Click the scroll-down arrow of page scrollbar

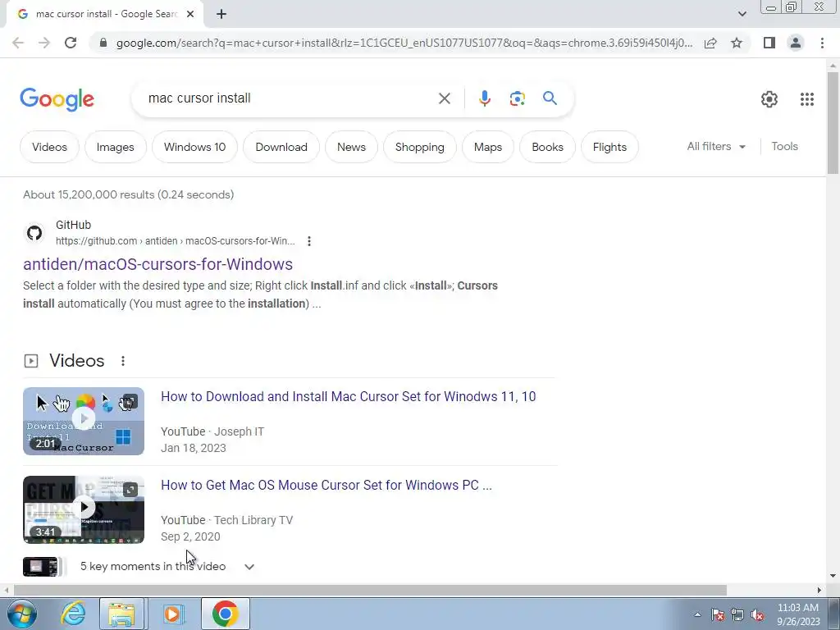click(833, 577)
